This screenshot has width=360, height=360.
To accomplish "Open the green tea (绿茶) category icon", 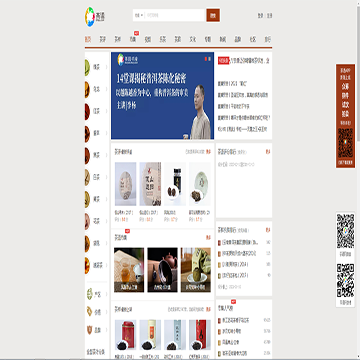I will (87, 67).
